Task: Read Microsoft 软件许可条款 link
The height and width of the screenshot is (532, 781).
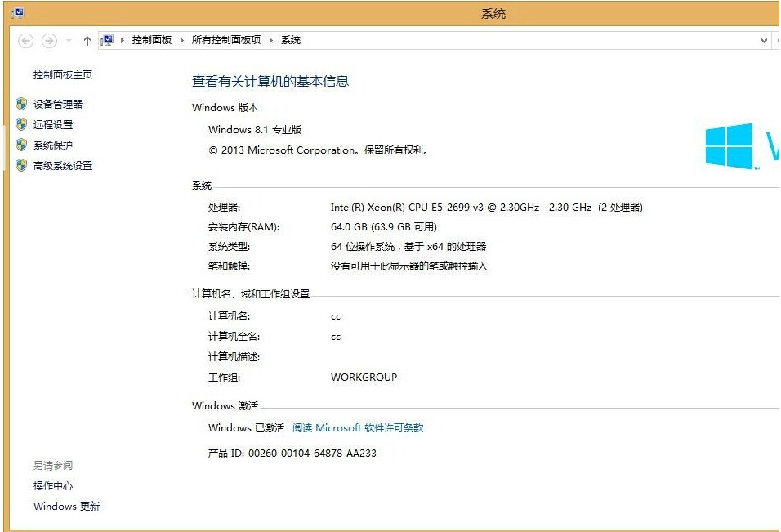Action: pyautogui.click(x=358, y=428)
